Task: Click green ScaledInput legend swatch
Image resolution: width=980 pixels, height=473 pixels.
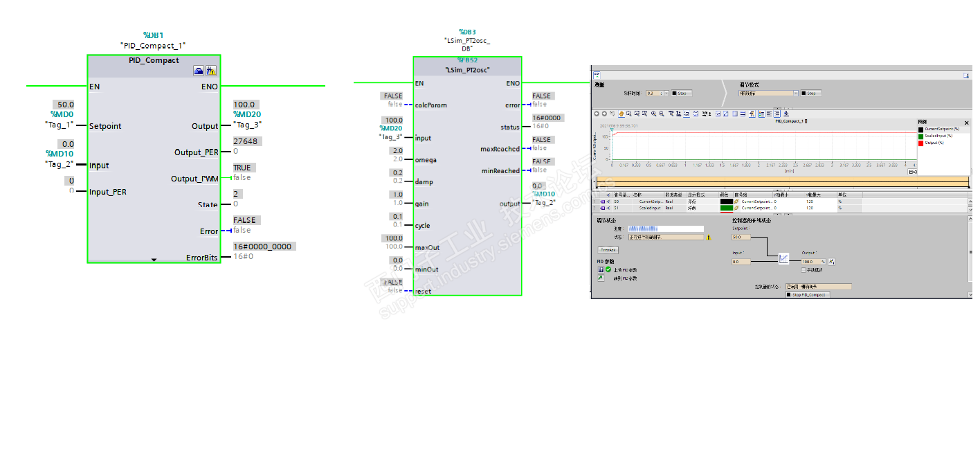Action: coord(920,136)
